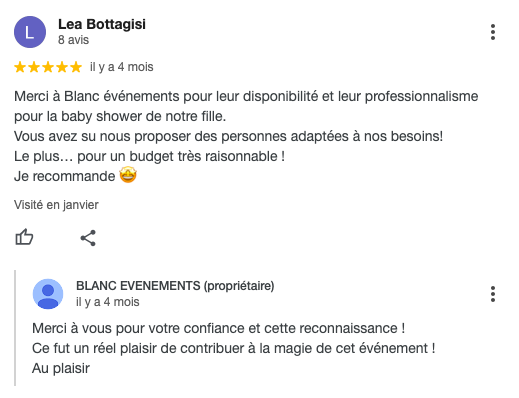
Task: Click the third yellow rating star
Action: pyautogui.click(x=48, y=67)
